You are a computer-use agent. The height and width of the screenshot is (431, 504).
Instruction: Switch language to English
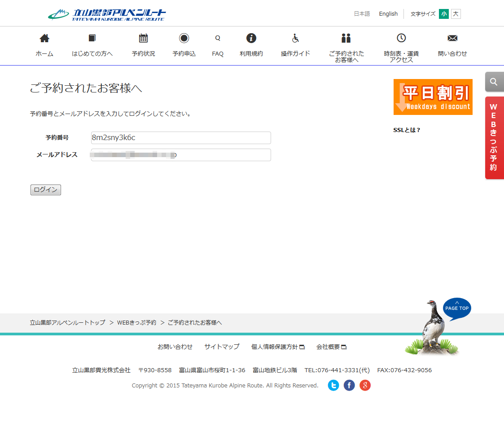[388, 14]
